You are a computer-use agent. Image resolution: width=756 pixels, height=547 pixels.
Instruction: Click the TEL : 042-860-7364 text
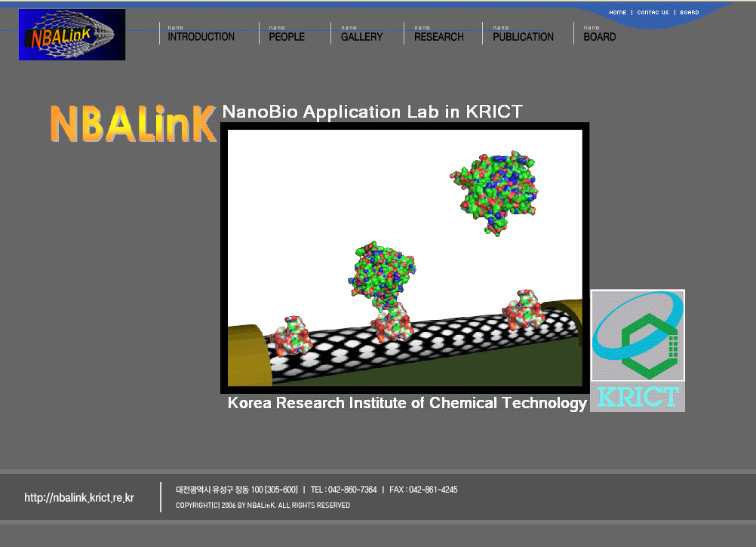[x=344, y=490]
